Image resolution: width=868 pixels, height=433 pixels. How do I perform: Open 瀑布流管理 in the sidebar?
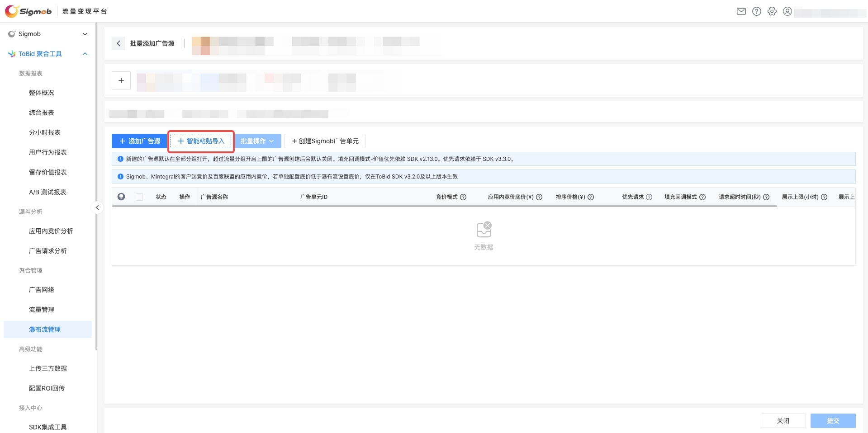(x=45, y=329)
